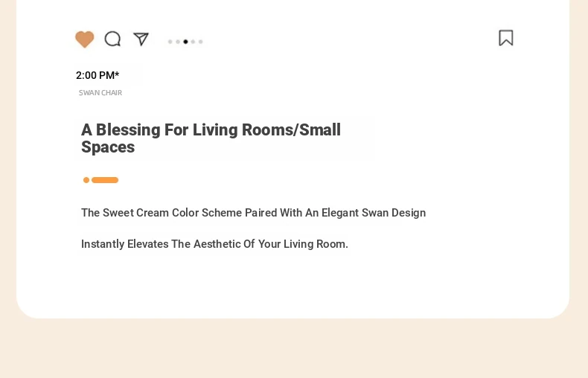The height and width of the screenshot is (378, 588).
Task: Click the asterisk after 2:00 PM
Action: point(117,74)
